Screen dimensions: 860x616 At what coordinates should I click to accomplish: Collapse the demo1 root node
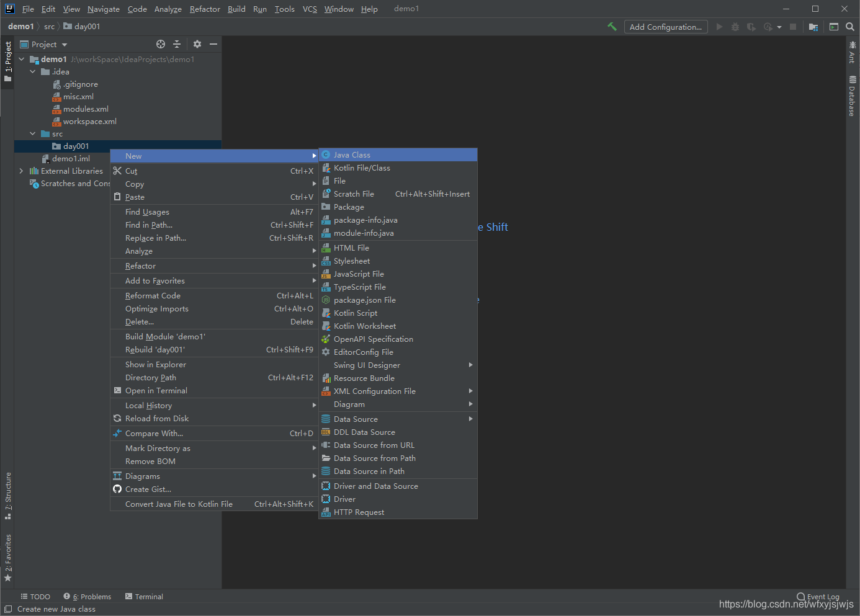[22, 60]
